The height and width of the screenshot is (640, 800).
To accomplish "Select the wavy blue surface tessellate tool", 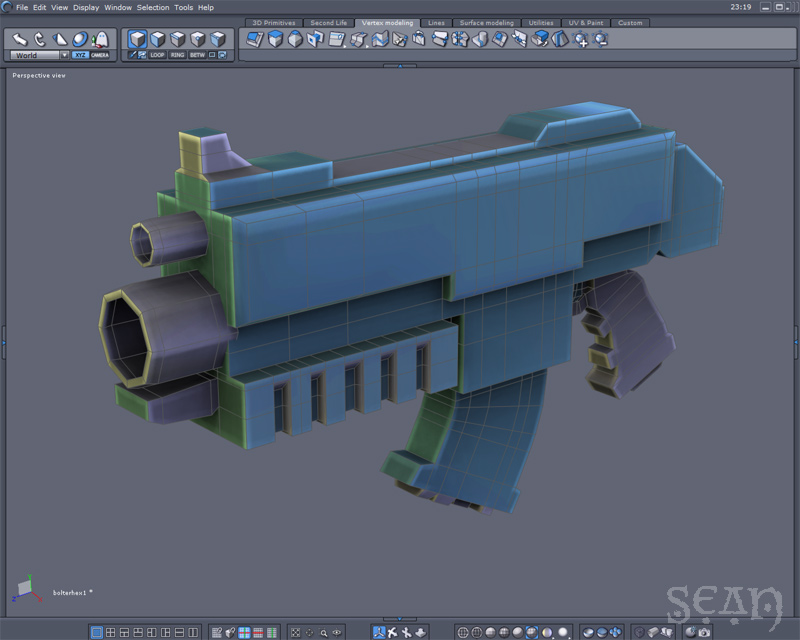I will click(380, 39).
